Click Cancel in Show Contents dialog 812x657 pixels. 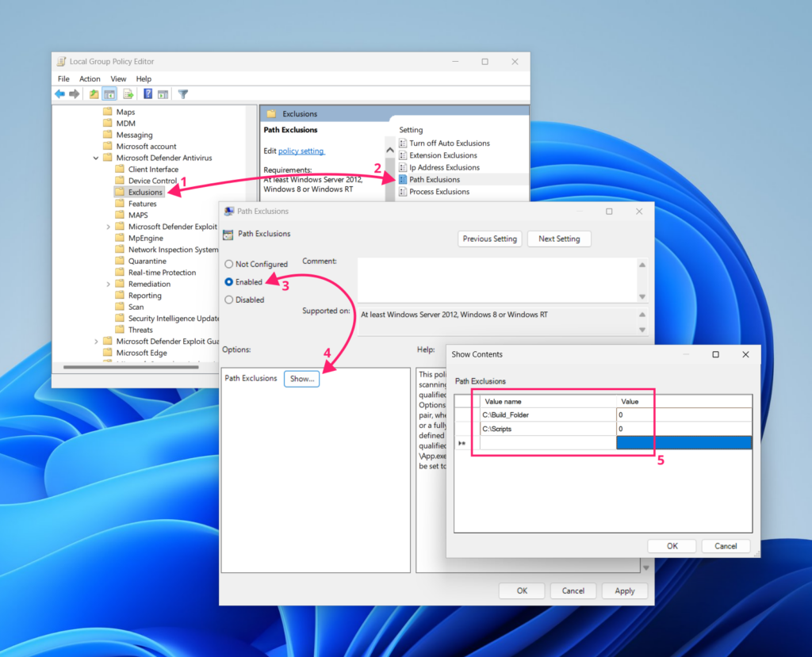coord(726,546)
